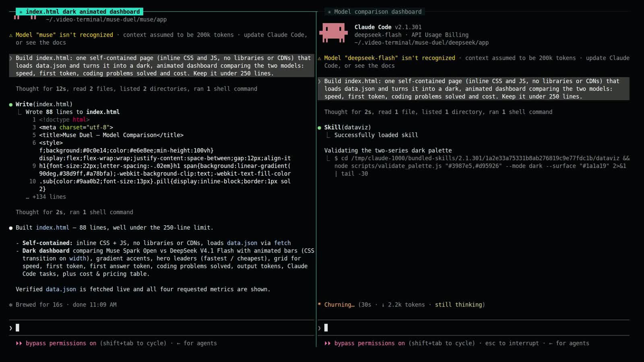Click 'deepseek-flash · API Usage Billing' line
Viewport: 644px width, 362px height.
tap(411, 35)
